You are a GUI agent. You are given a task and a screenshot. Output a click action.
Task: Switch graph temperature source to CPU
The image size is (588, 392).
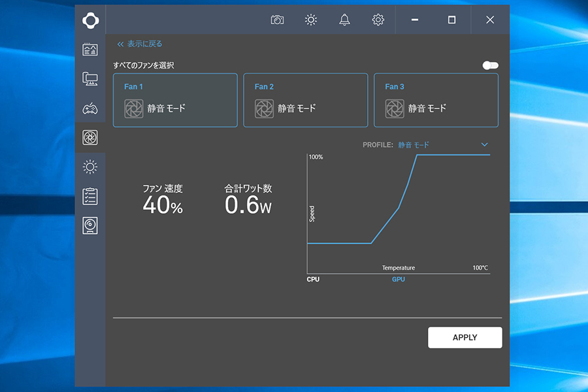tap(313, 280)
